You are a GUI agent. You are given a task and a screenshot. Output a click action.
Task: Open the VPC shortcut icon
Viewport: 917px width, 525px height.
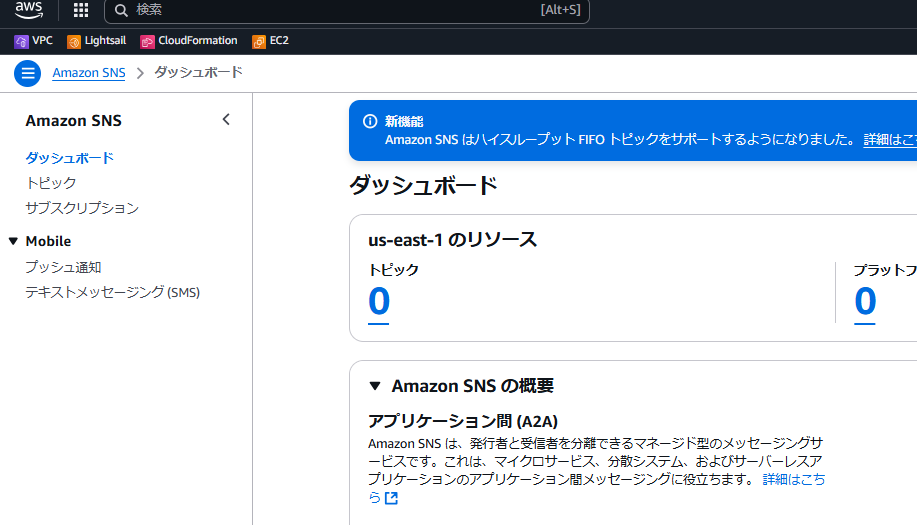21,42
